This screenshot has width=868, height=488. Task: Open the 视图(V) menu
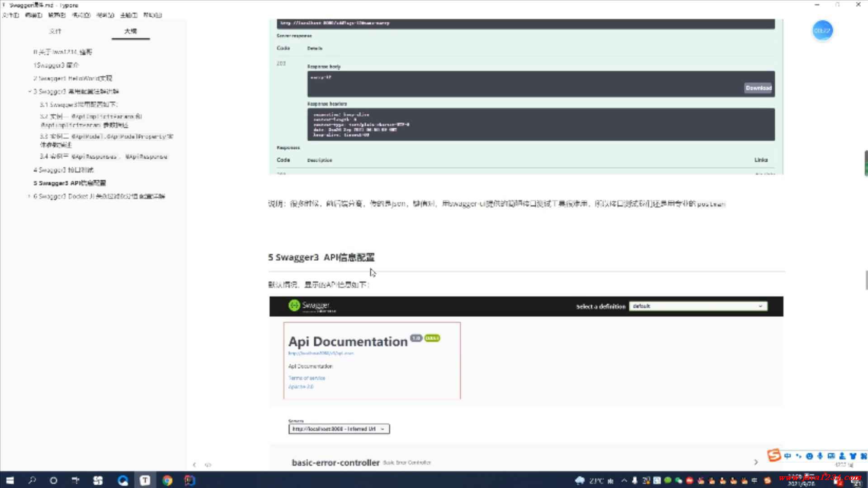tap(105, 15)
